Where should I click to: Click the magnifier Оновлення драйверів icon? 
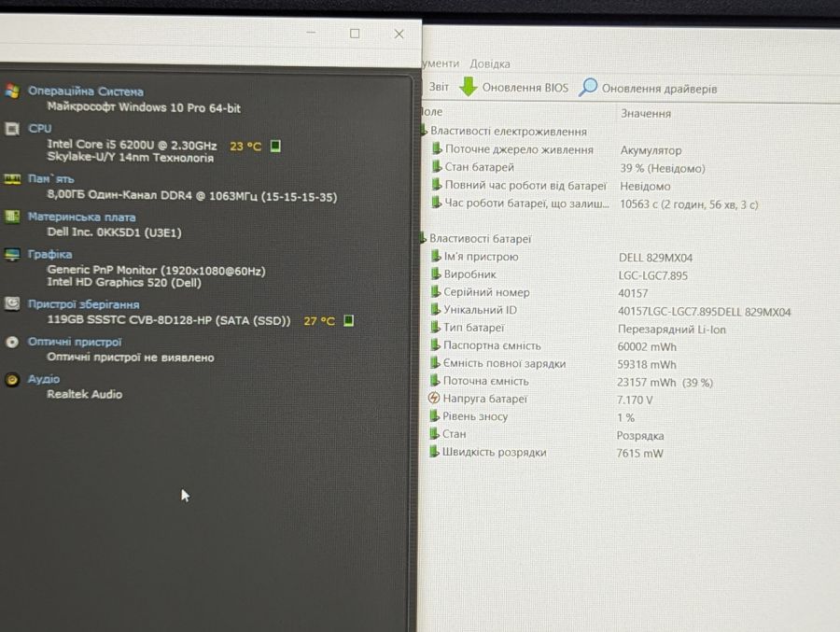click(588, 88)
